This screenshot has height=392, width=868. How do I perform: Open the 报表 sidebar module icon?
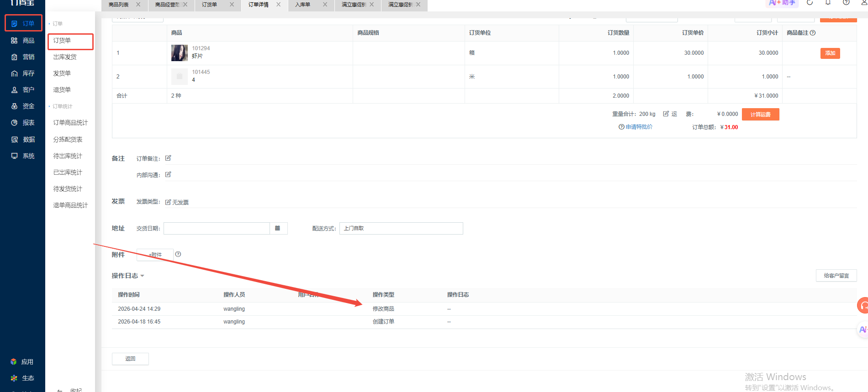14,123
